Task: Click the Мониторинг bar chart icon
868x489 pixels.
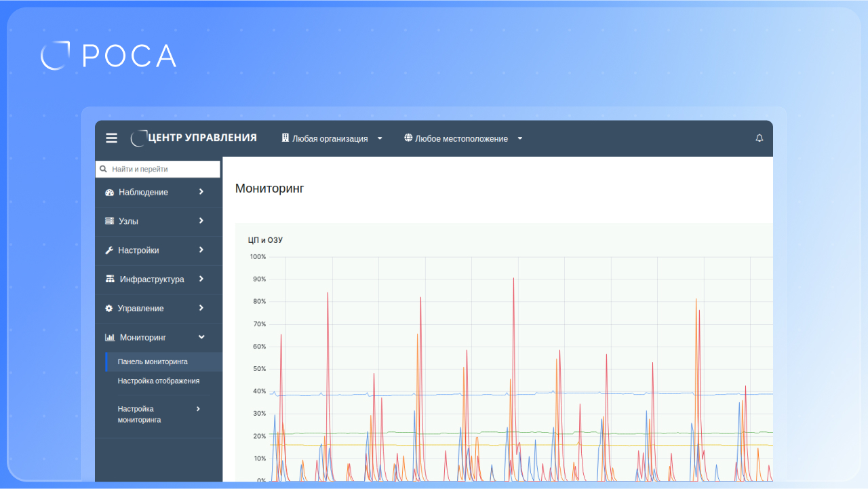Action: tap(110, 338)
